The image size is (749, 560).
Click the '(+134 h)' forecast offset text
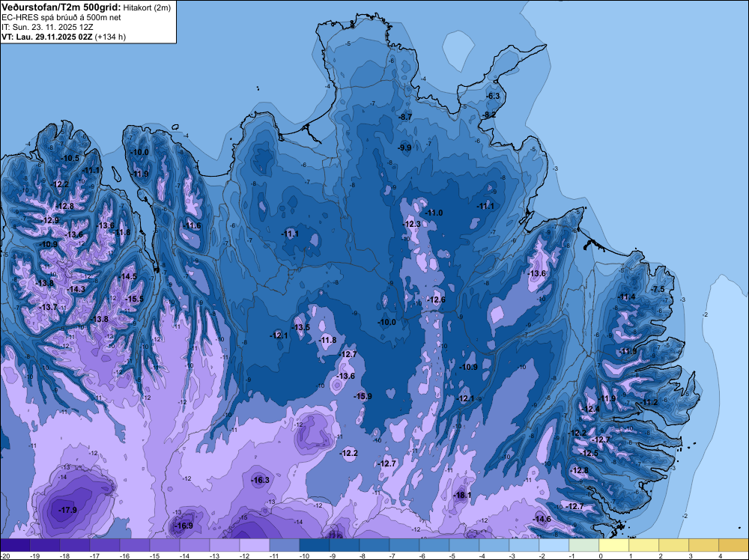pos(110,37)
